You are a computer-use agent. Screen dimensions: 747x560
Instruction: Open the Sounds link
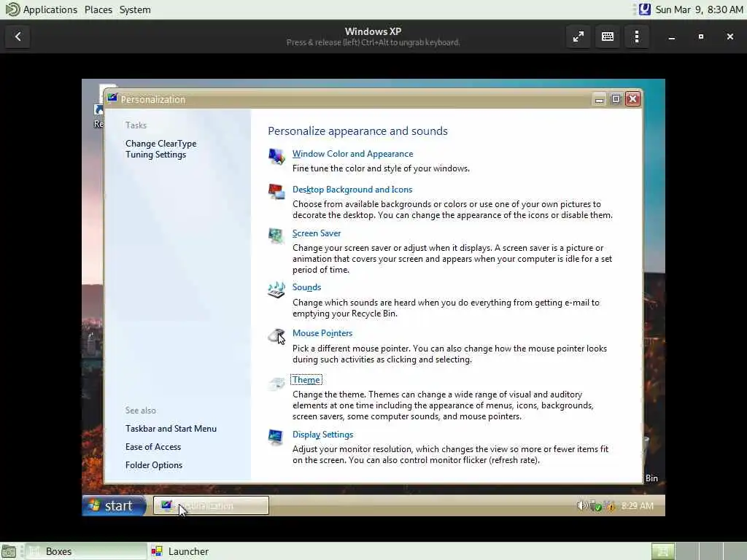306,287
